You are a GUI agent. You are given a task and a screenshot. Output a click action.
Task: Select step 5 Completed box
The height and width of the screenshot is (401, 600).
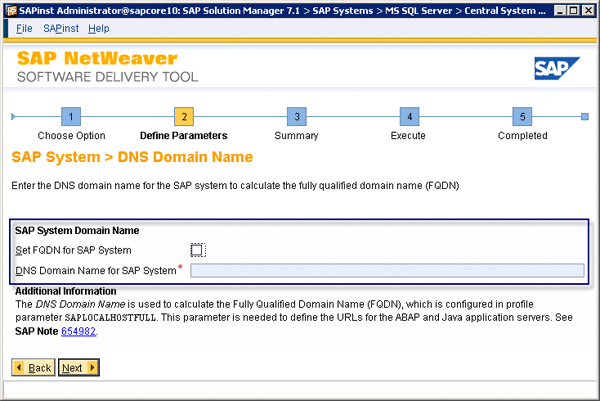click(522, 117)
